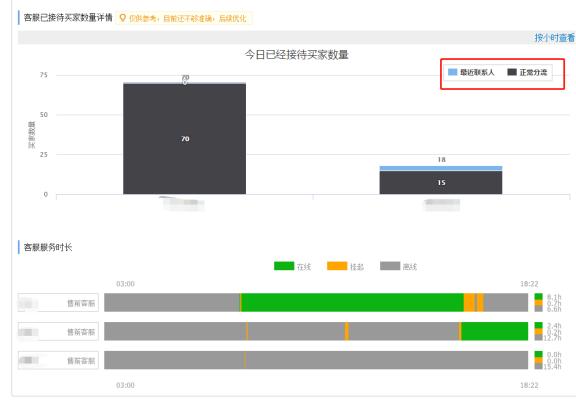Screen dimensions: 576x401
Task: Click the blurred agent label under the 70 bar
Action: pyautogui.click(x=184, y=204)
